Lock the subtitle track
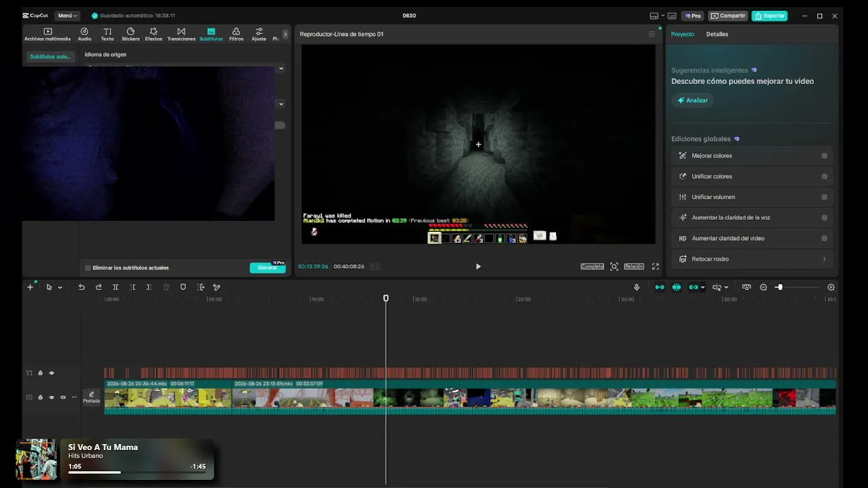This screenshot has width=868, height=488. [40, 373]
